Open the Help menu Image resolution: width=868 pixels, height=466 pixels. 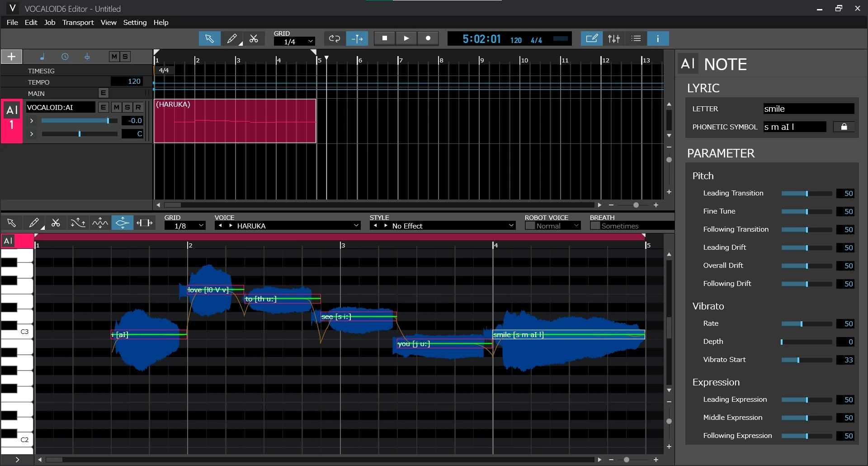pos(161,23)
